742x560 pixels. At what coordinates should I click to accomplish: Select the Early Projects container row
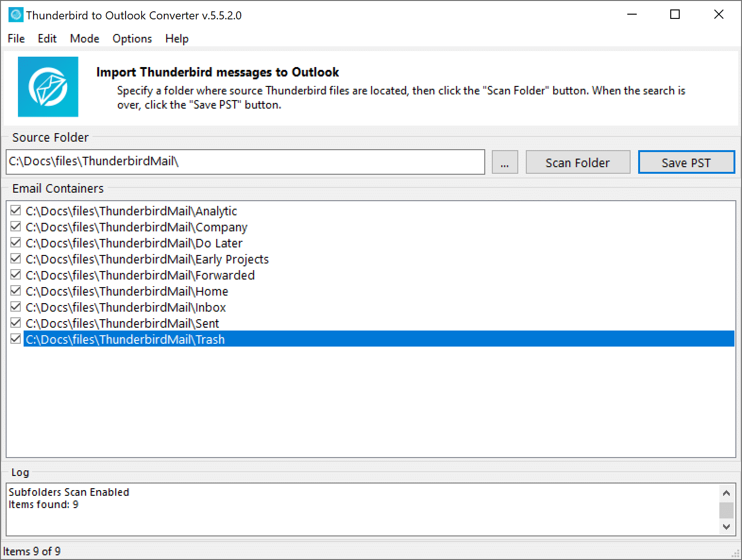(x=147, y=259)
